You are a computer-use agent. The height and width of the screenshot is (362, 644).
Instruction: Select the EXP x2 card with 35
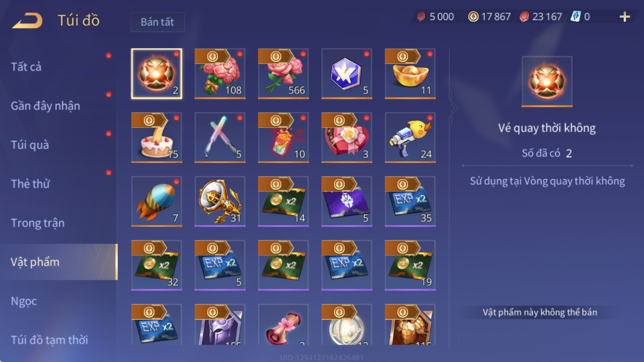click(410, 201)
